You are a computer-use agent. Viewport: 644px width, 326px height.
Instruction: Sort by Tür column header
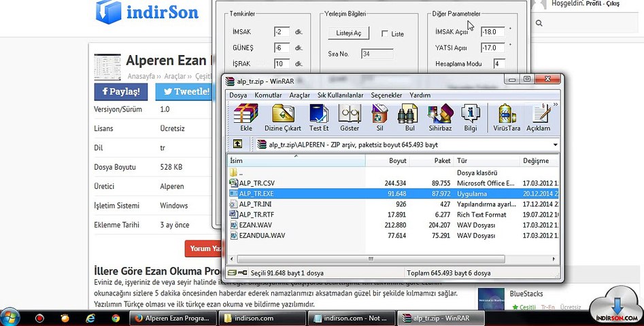click(x=487, y=161)
